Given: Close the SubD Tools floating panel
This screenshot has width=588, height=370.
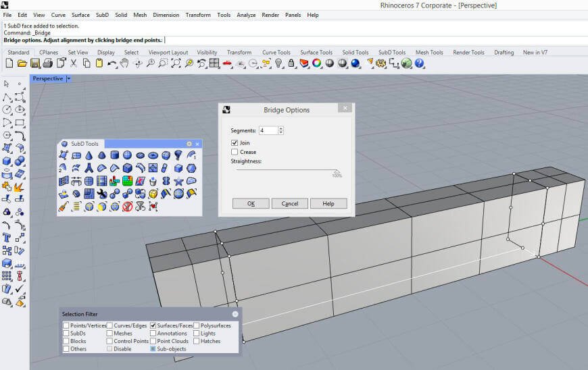Looking at the screenshot, I should click(x=197, y=144).
